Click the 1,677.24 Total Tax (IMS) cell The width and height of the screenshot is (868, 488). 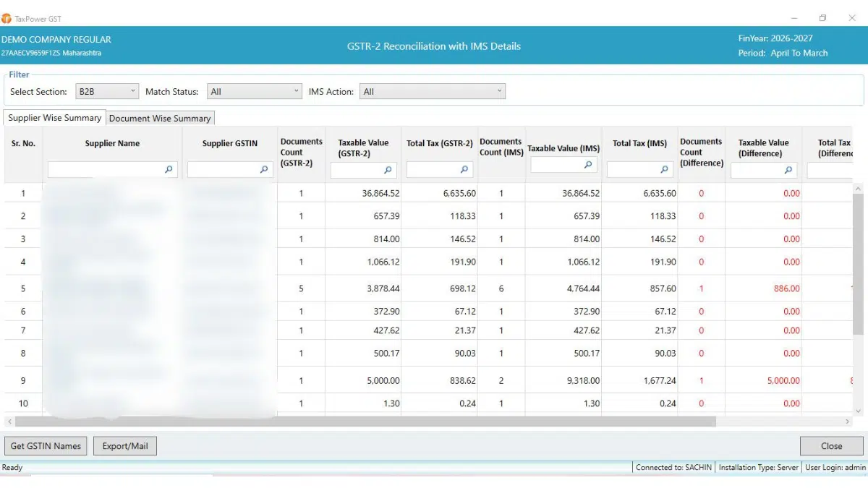660,380
